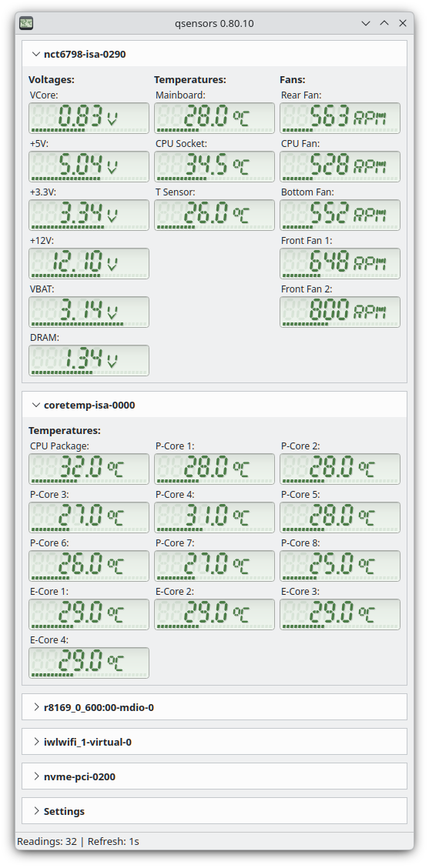Click the CPU Package temperature display
Viewport: 429px width, 868px height.
tap(89, 469)
